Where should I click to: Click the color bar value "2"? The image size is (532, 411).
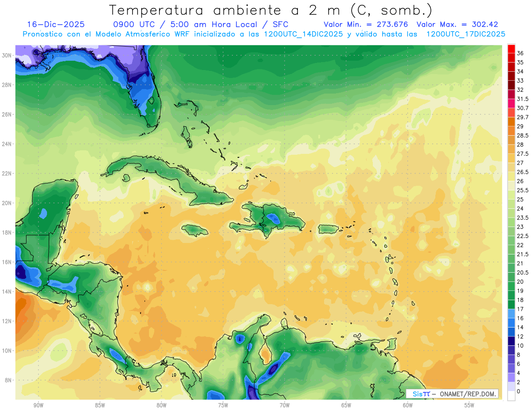tap(519, 382)
